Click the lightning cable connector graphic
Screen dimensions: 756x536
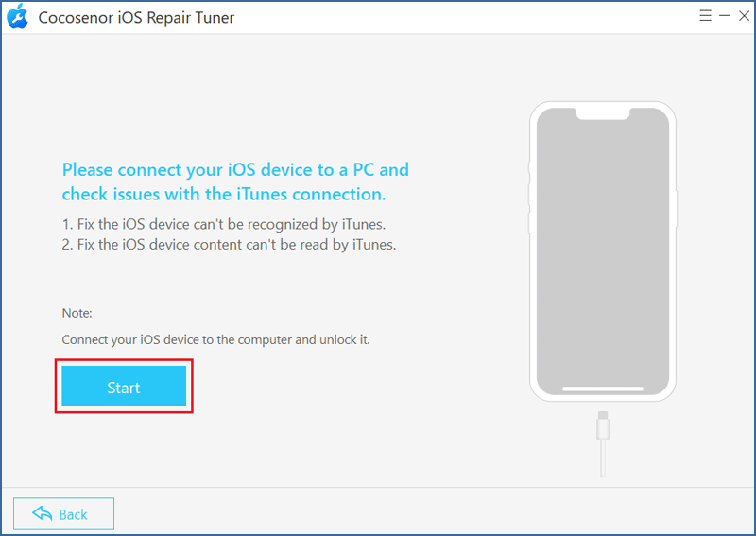click(x=603, y=425)
